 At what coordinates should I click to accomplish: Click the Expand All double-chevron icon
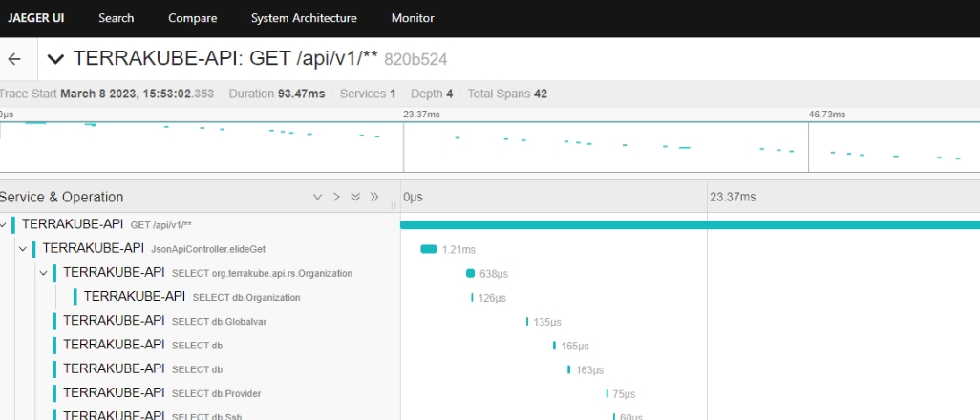[x=355, y=198]
